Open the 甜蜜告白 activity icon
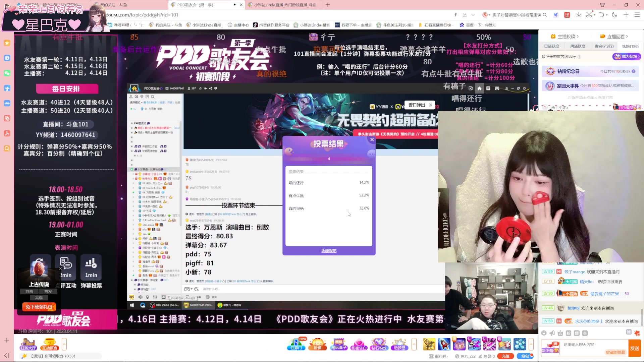 (x=359, y=344)
